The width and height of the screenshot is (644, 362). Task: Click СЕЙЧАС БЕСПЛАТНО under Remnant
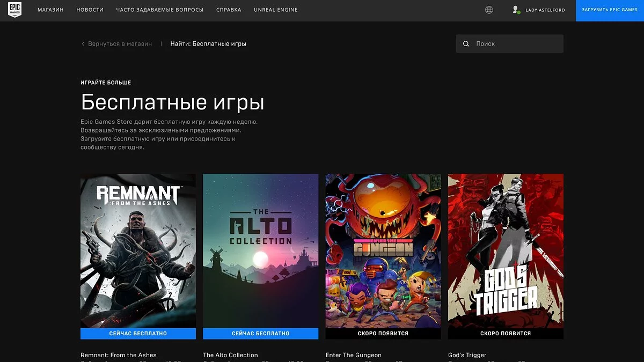click(138, 334)
